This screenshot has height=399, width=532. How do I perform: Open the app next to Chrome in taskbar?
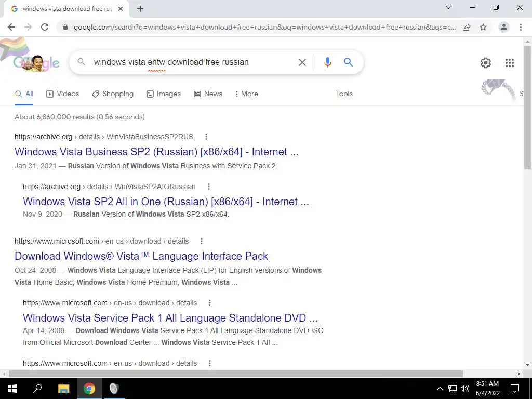tap(114, 389)
